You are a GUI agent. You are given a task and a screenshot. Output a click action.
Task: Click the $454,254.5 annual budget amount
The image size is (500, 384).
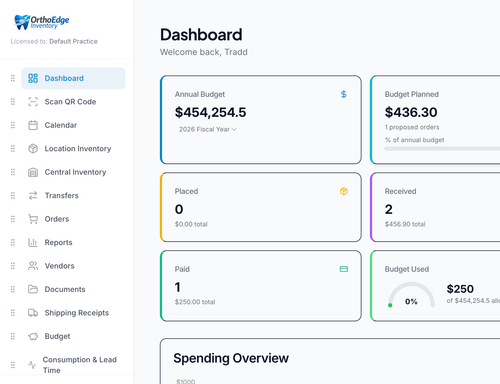[x=210, y=112]
